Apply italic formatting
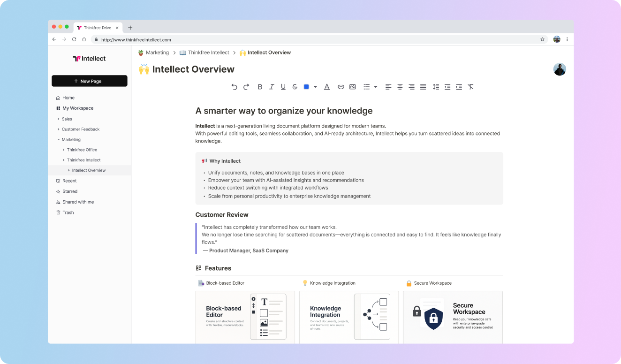 272,87
